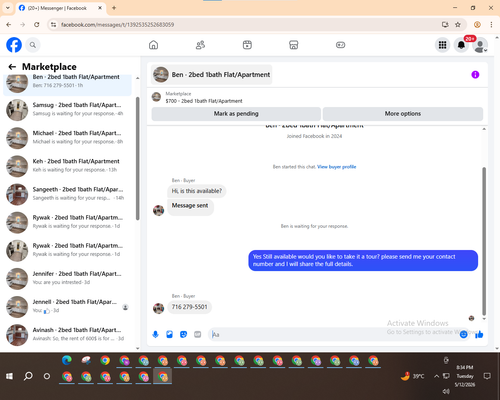The image size is (500, 400).
Task: Open the Keh conversation
Action: point(67,166)
